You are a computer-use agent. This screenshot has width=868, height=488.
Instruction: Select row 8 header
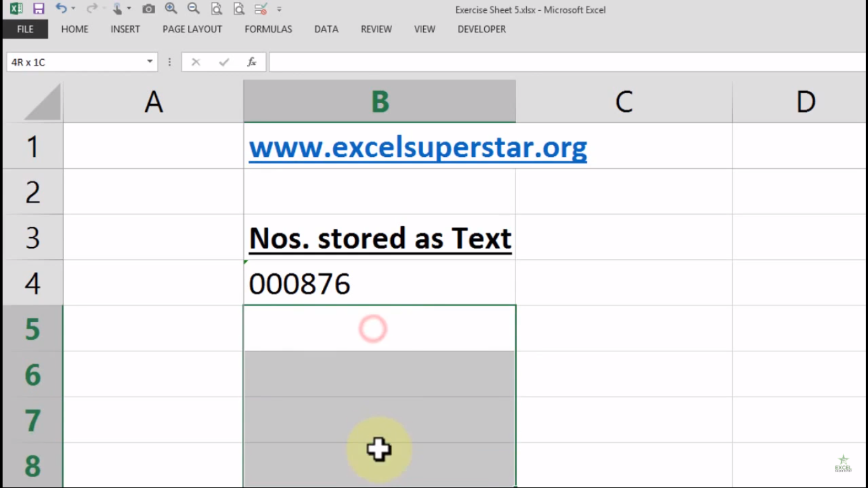[32, 465]
